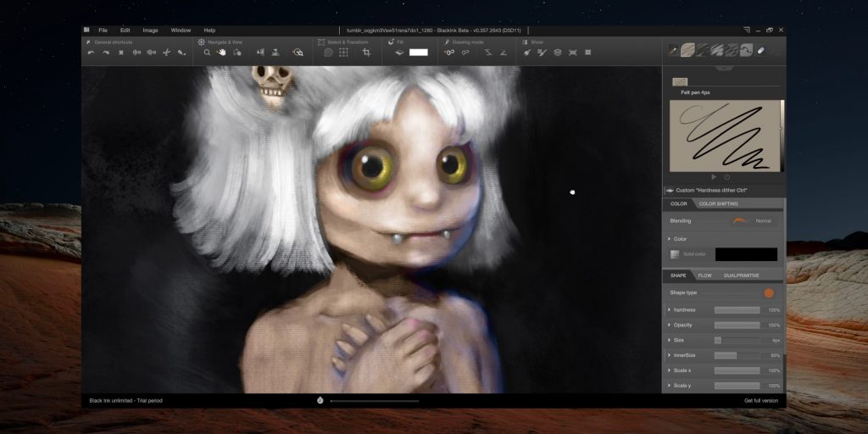Select the hand pan tool
This screenshot has height=434, width=868.
221,53
